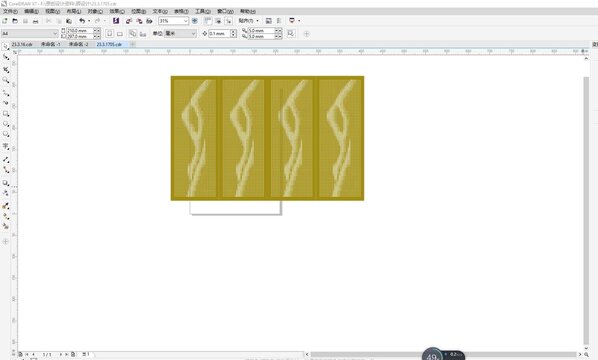Select the Ellipse tool in the toolbox
Screen dimensions: 598x360
[6, 124]
